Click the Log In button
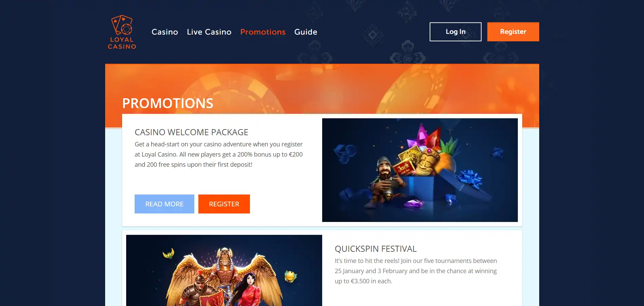The width and height of the screenshot is (644, 306). click(x=455, y=32)
